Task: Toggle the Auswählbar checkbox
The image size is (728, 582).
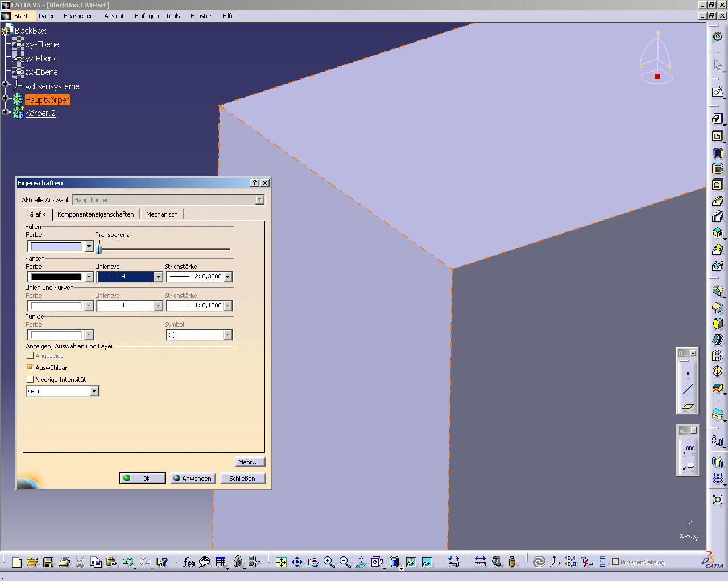Action: tap(30, 367)
